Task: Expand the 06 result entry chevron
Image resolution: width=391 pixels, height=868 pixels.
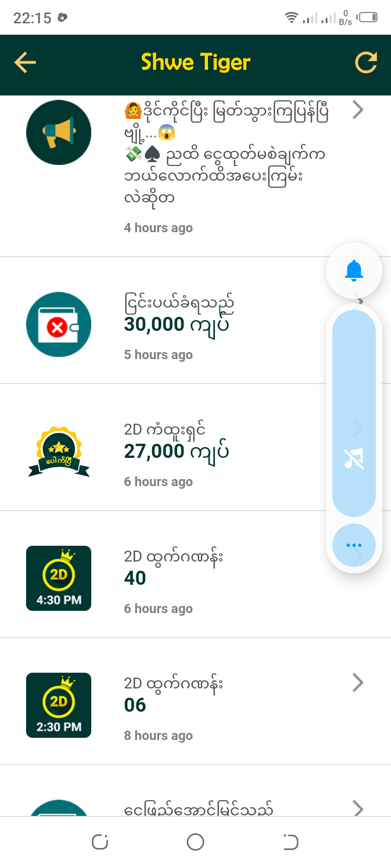Action: pos(357,682)
